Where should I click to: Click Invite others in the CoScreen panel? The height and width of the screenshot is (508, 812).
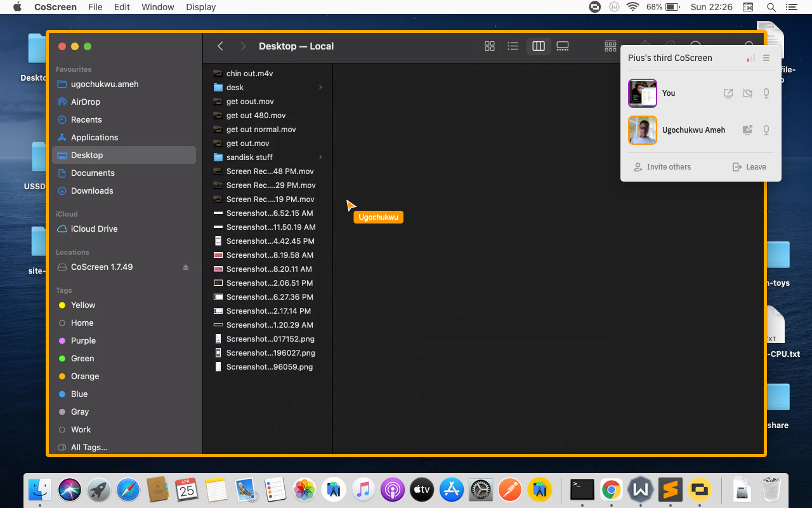coord(662,167)
